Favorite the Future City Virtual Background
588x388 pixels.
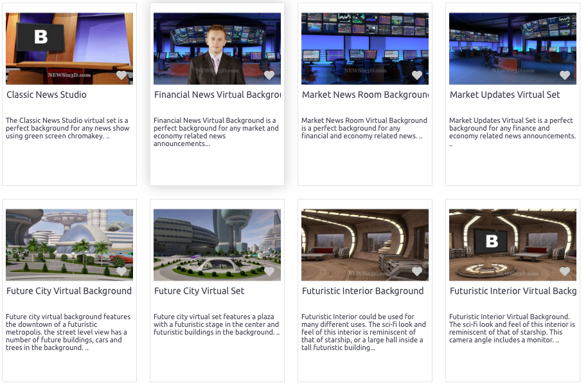(x=121, y=272)
